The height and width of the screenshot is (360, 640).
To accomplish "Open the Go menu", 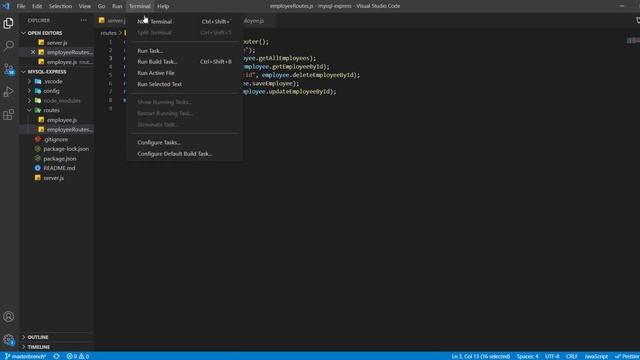I will tap(101, 6).
